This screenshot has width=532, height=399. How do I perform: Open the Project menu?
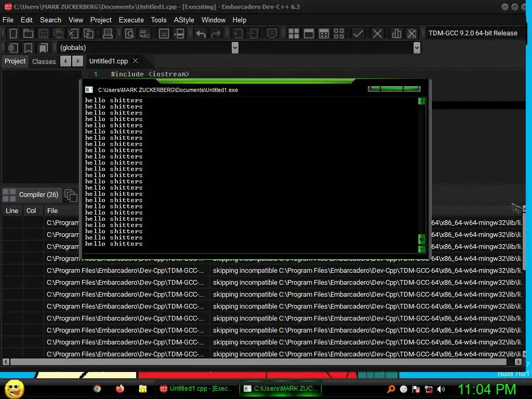pos(101,20)
